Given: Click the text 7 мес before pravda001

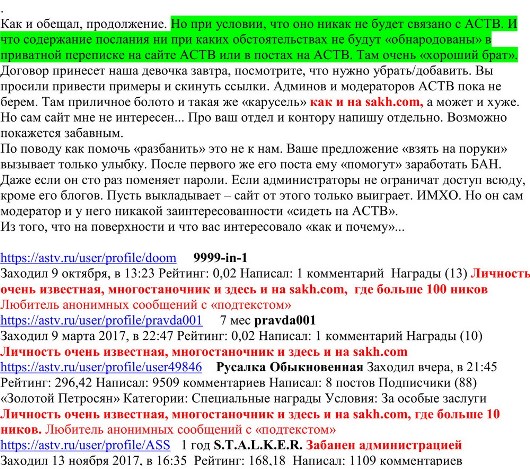Looking at the screenshot, I should click(235, 320).
